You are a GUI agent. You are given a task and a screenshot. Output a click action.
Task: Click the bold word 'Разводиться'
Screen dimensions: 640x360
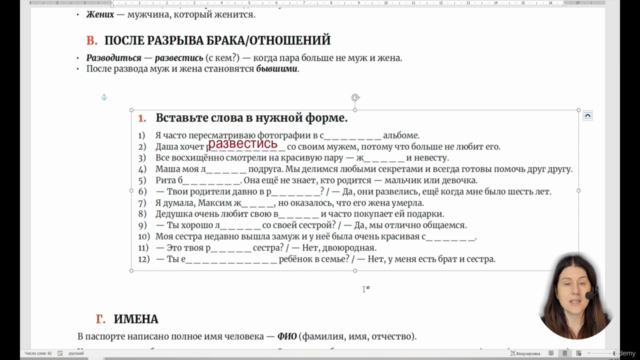(x=113, y=58)
